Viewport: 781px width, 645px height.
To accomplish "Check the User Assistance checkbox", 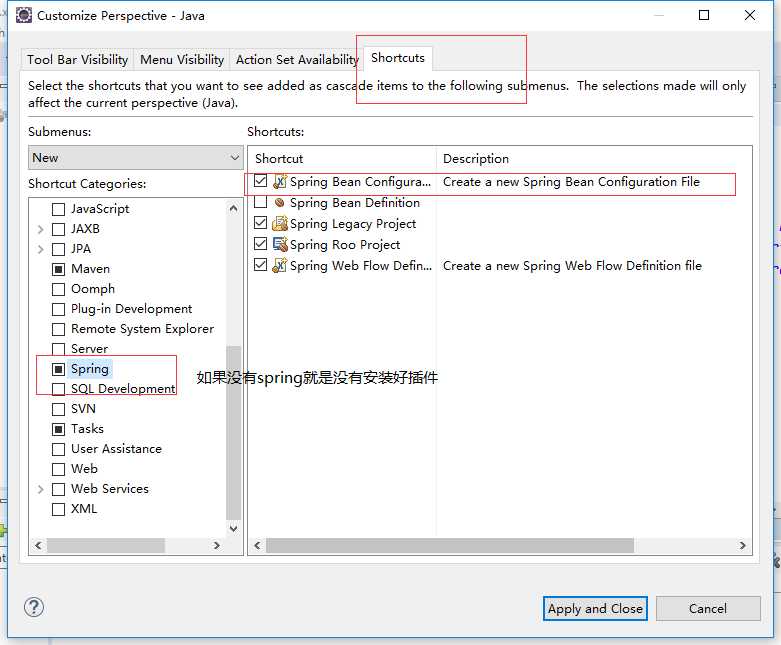I will (58, 449).
